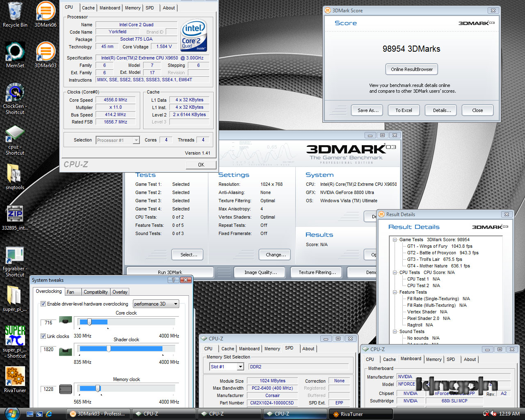Click Switch between windows quick launch icon

point(39,414)
